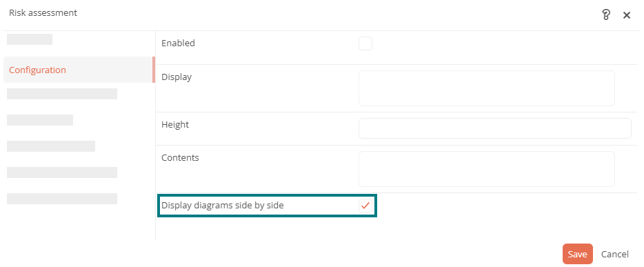Select the bottommost placeholder sidebar tab
The width and height of the screenshot is (644, 267).
[62, 199]
